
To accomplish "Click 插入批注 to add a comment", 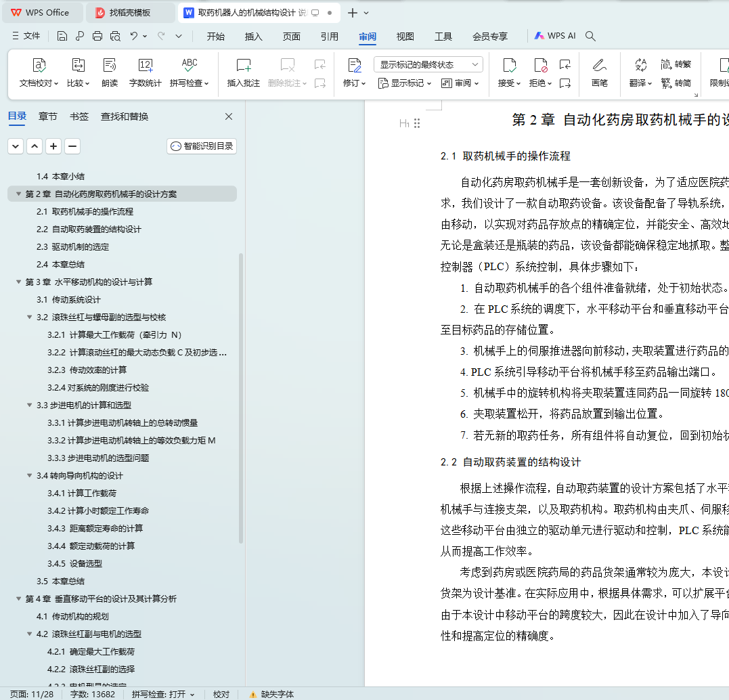I will click(x=243, y=72).
